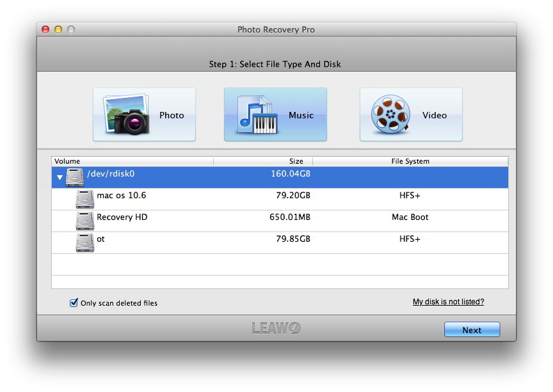Click the /dev/rdisk0 hard drive icon
The image size is (553, 392).
75,177
